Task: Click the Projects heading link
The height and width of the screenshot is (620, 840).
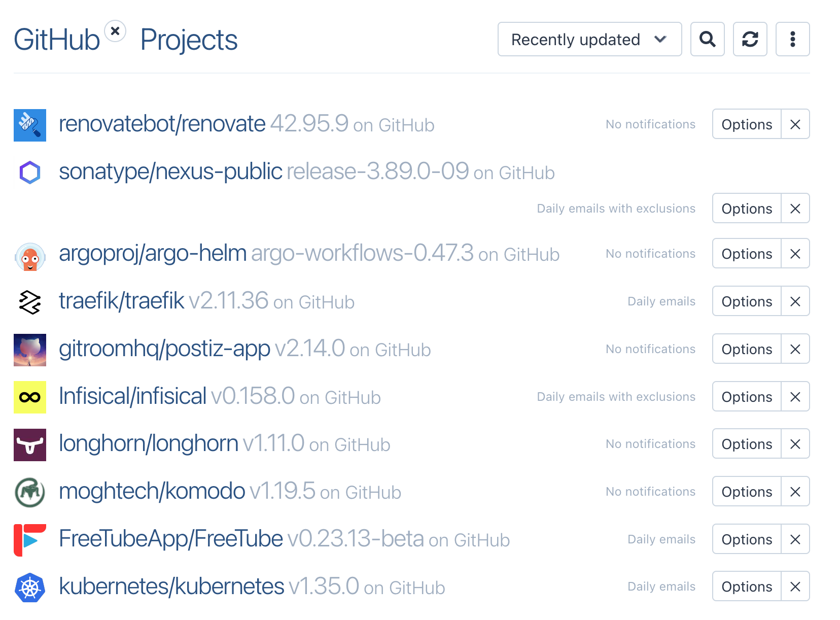Action: tap(189, 40)
